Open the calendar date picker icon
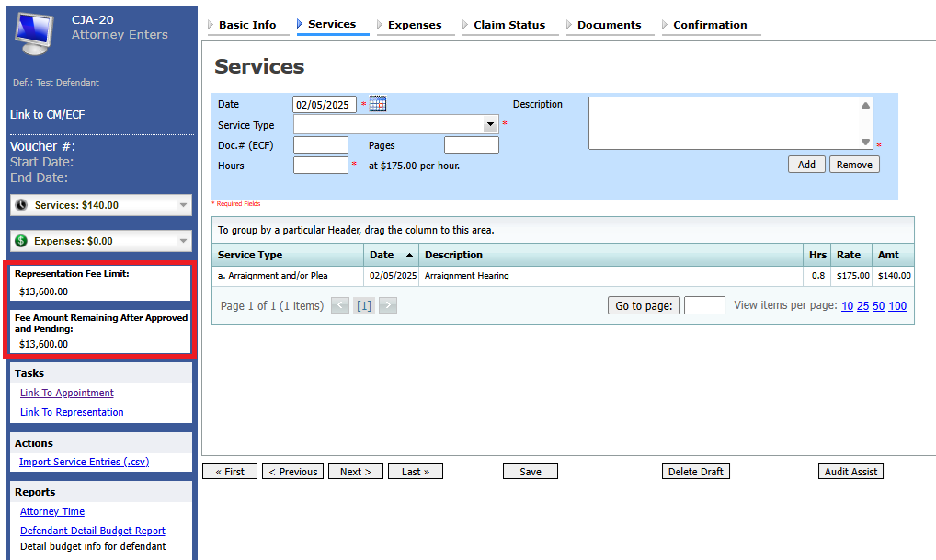Image resolution: width=936 pixels, height=560 pixels. pyautogui.click(x=378, y=105)
